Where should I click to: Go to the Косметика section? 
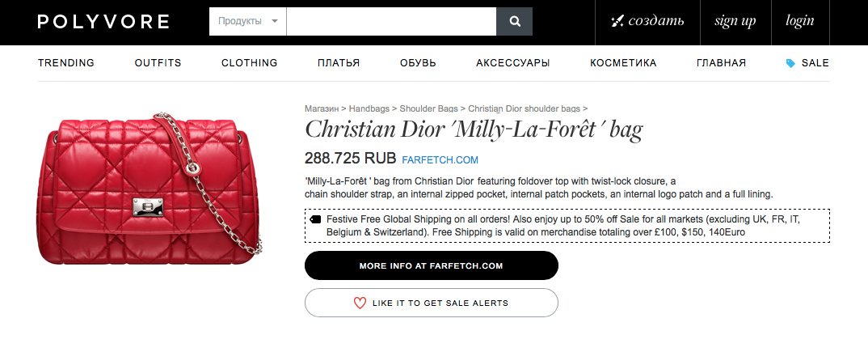pyautogui.click(x=623, y=63)
